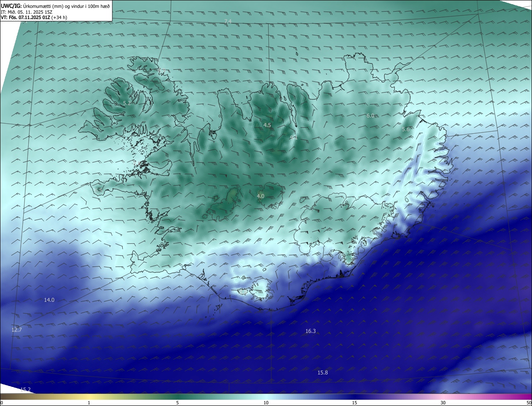Click the 15.2 value label on the map
Viewport: 532px width, 406px height.
[x=25, y=389]
